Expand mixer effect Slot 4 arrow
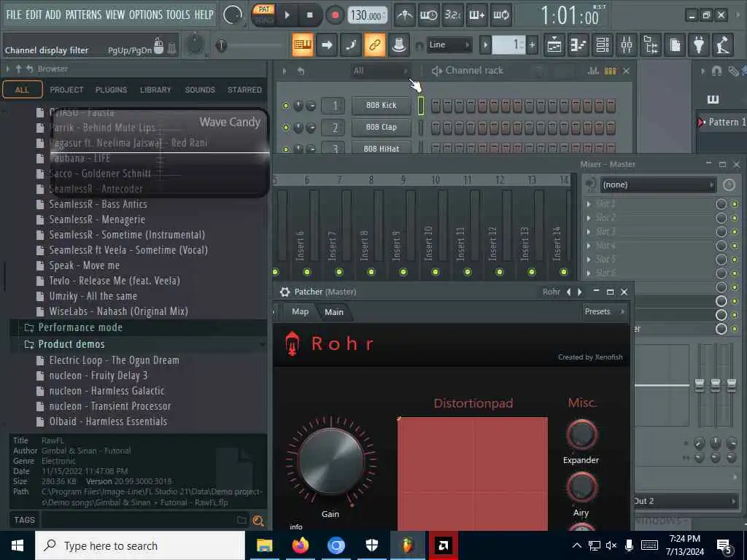747x560 pixels. tap(589, 246)
